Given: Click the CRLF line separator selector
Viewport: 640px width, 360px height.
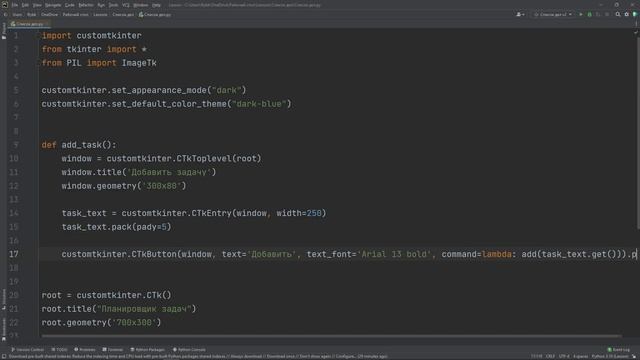Looking at the screenshot, I should [550, 357].
